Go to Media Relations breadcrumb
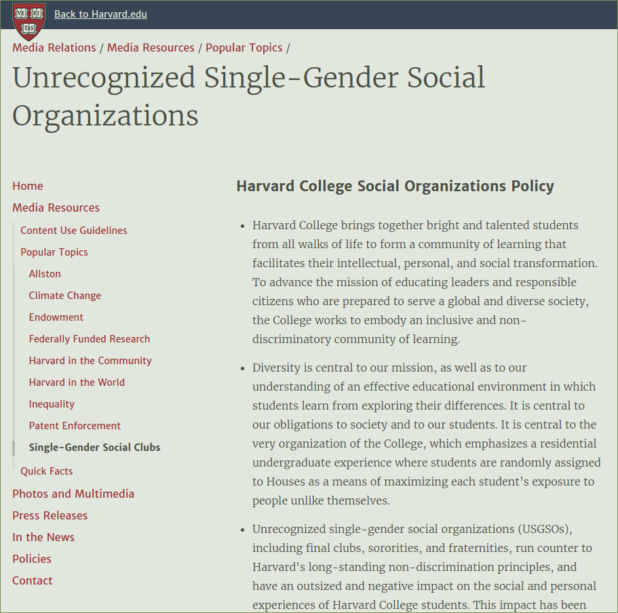618x613 pixels. 54,47
